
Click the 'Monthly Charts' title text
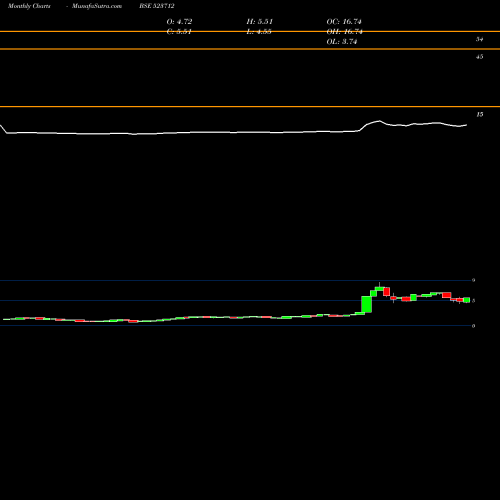coord(29,6)
